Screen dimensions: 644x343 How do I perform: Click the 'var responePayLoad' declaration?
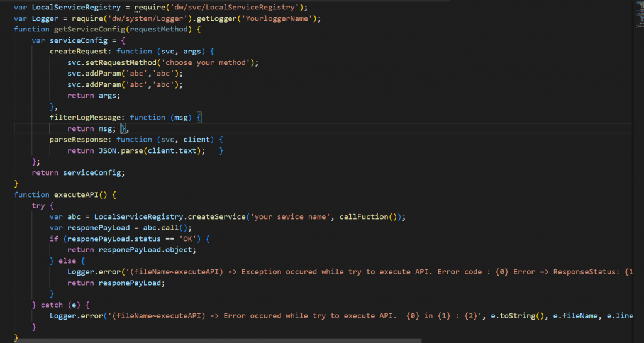click(x=89, y=228)
